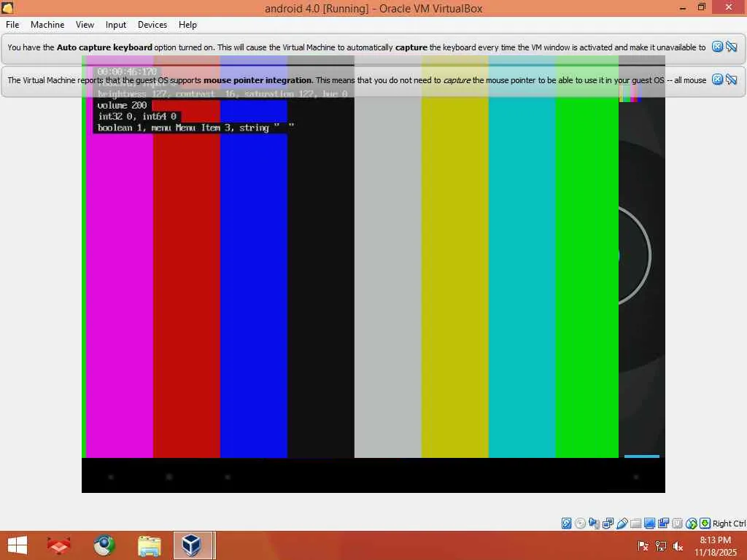Click the audio status icon
Screen dimensions: 747x560
pos(594,524)
